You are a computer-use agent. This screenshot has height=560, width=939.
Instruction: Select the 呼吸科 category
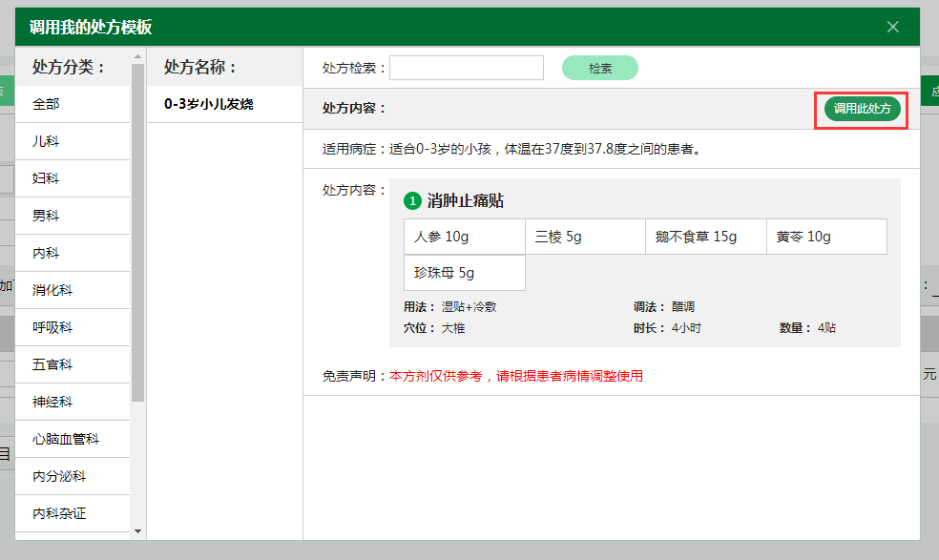pyautogui.click(x=73, y=327)
